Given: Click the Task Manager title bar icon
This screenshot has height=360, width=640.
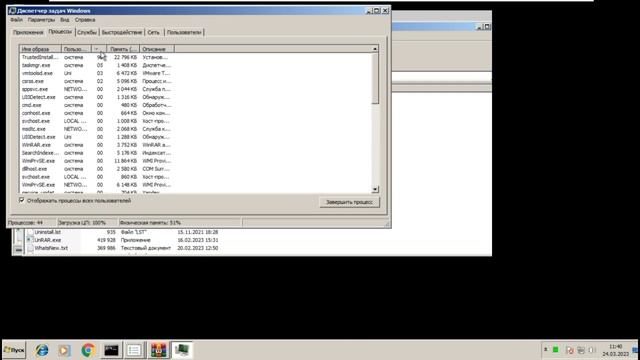Looking at the screenshot, I should [x=12, y=11].
